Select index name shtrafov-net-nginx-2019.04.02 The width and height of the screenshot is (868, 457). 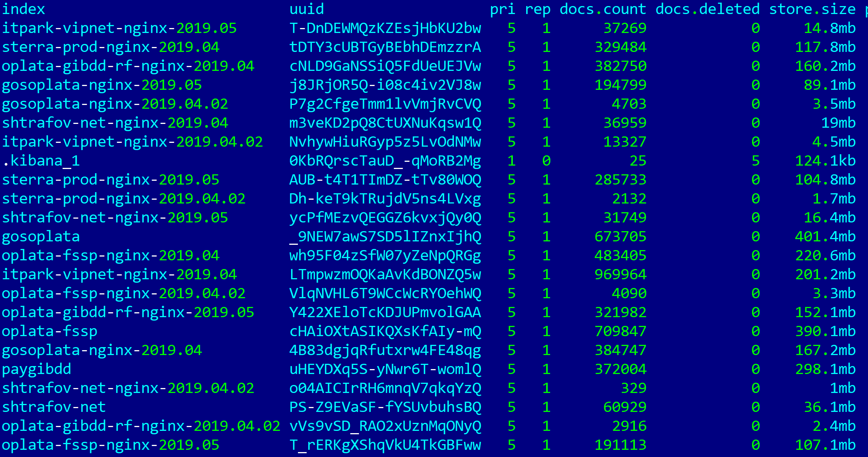[128, 388]
